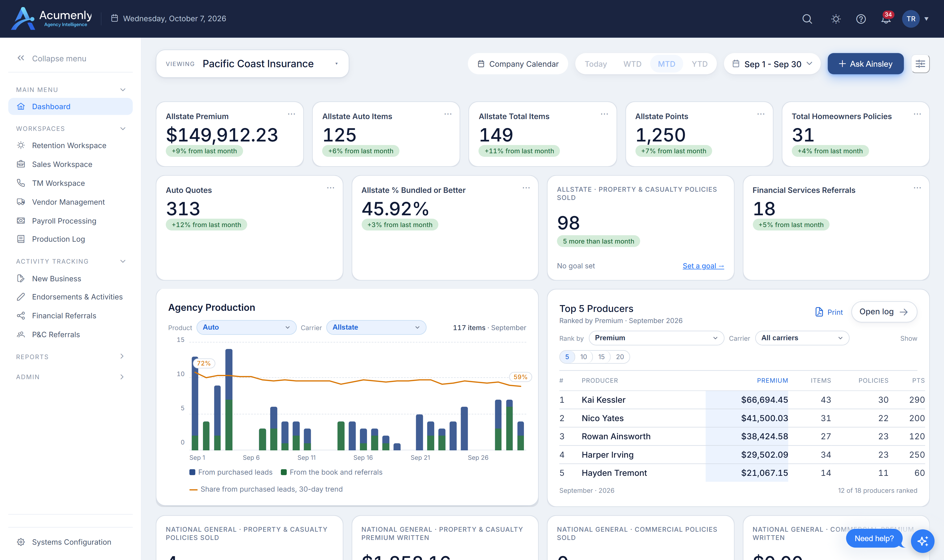Image resolution: width=944 pixels, height=560 pixels.
Task: Select the YTD range toggle
Action: point(699,64)
